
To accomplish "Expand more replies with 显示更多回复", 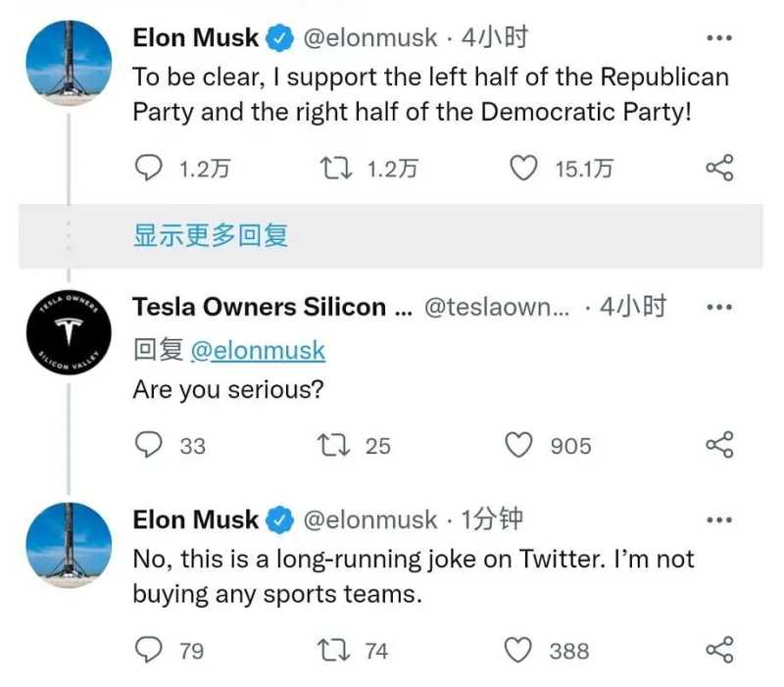I will pyautogui.click(x=211, y=235).
